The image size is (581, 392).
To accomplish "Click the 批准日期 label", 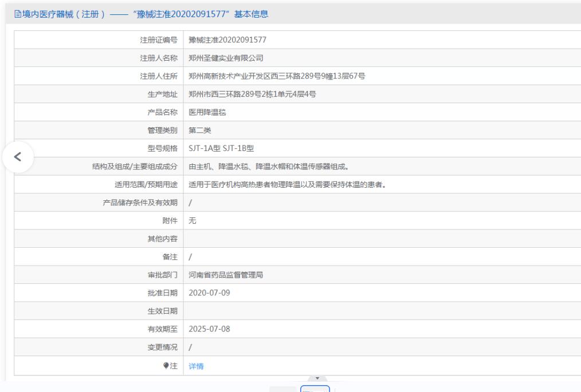I will tap(163, 293).
